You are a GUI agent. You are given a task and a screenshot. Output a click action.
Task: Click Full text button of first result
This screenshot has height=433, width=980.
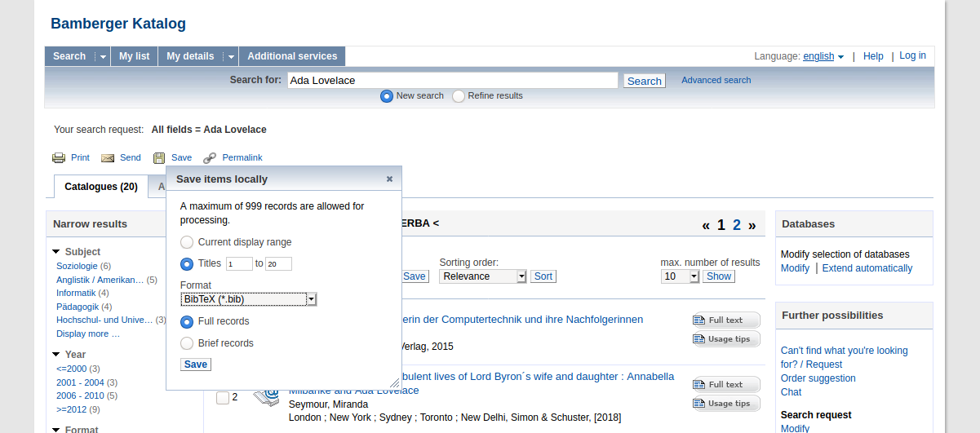(x=725, y=320)
